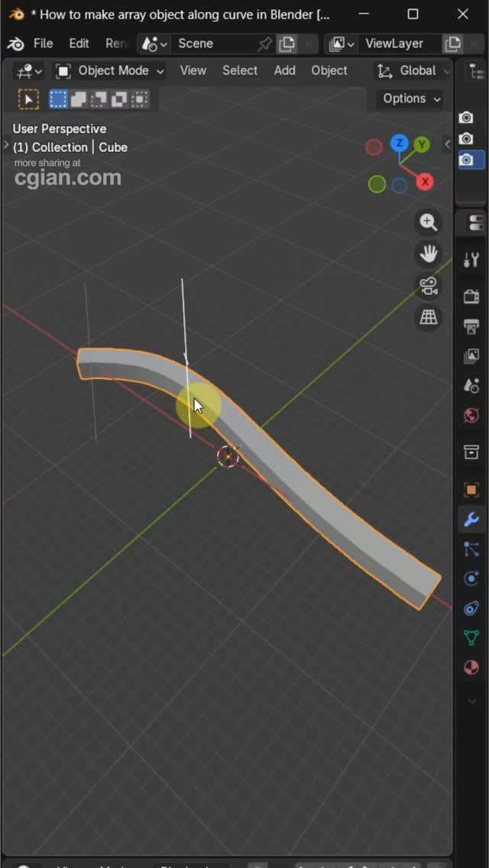Choose Set a new selection mode

58,99
